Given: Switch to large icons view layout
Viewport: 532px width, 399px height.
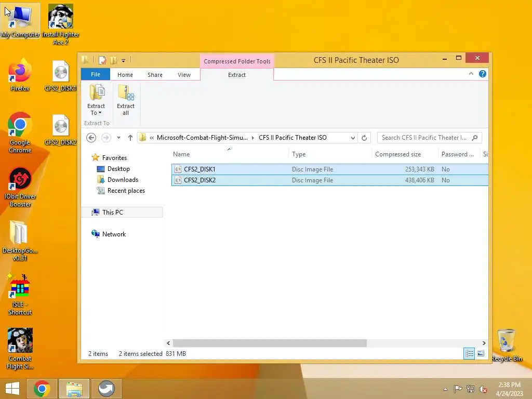Looking at the screenshot, I should (481, 353).
